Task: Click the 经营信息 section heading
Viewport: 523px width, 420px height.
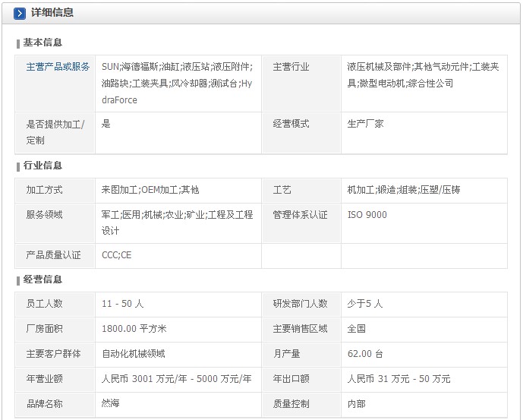Action: 43,279
